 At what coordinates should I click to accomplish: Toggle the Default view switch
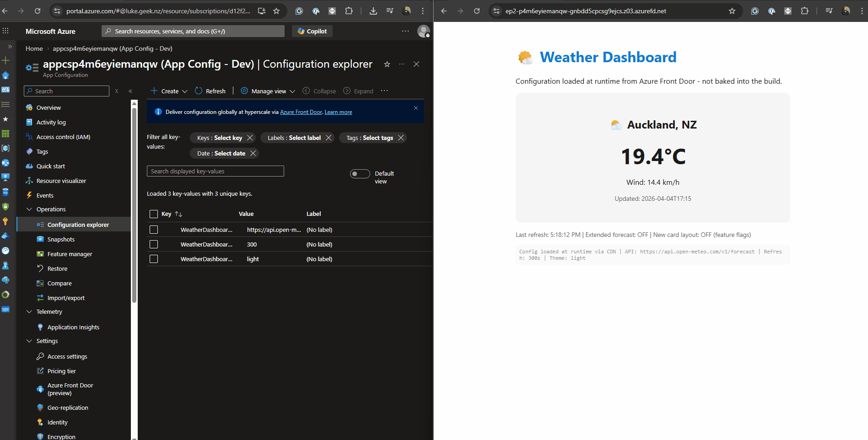click(x=360, y=174)
